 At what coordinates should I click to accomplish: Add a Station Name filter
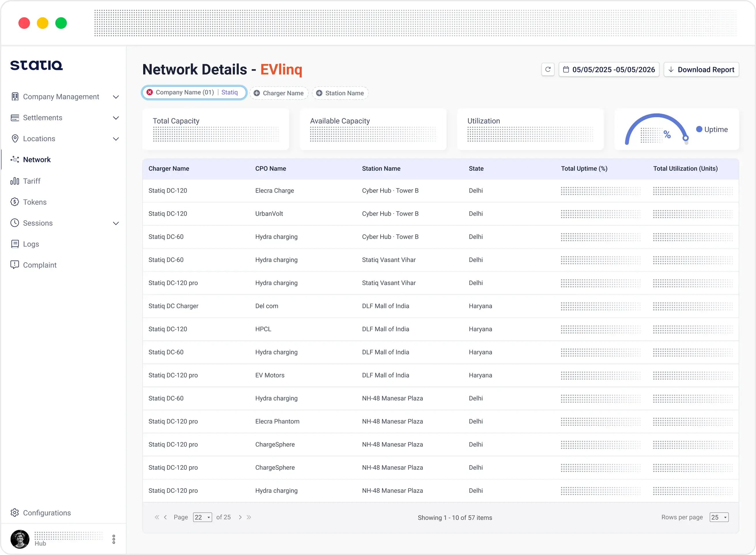pyautogui.click(x=340, y=93)
